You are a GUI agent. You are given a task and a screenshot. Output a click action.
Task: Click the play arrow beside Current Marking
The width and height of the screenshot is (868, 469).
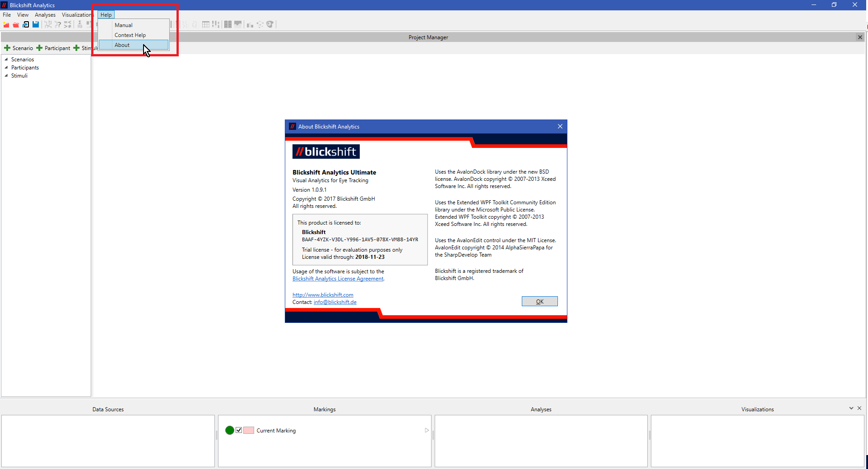point(427,430)
